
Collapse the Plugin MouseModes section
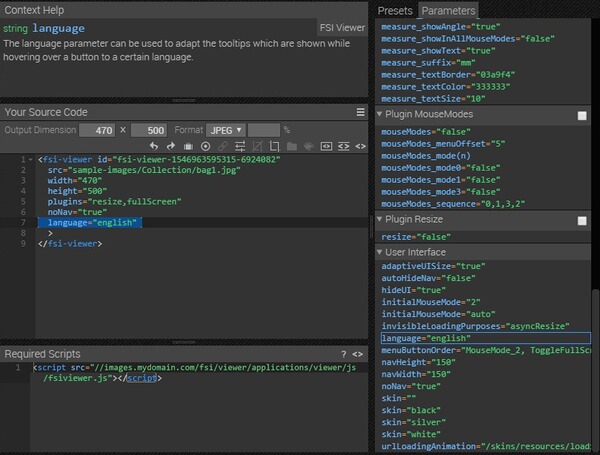point(380,115)
